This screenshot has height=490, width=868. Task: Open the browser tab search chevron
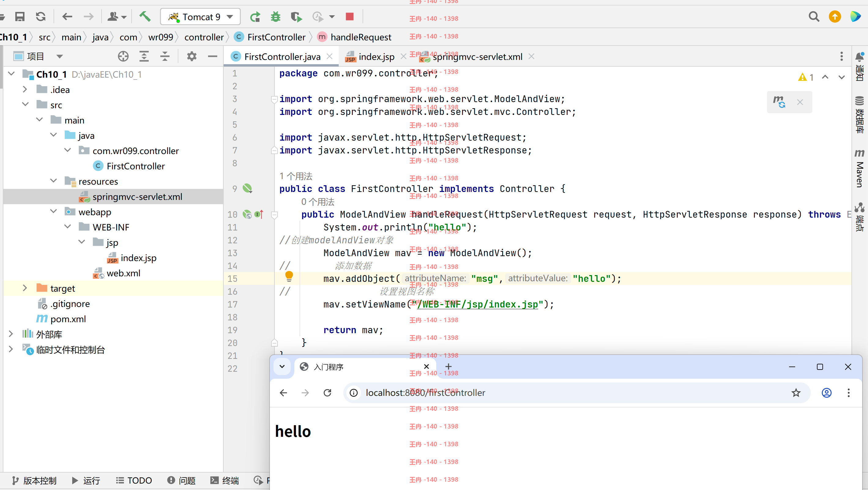coord(282,367)
